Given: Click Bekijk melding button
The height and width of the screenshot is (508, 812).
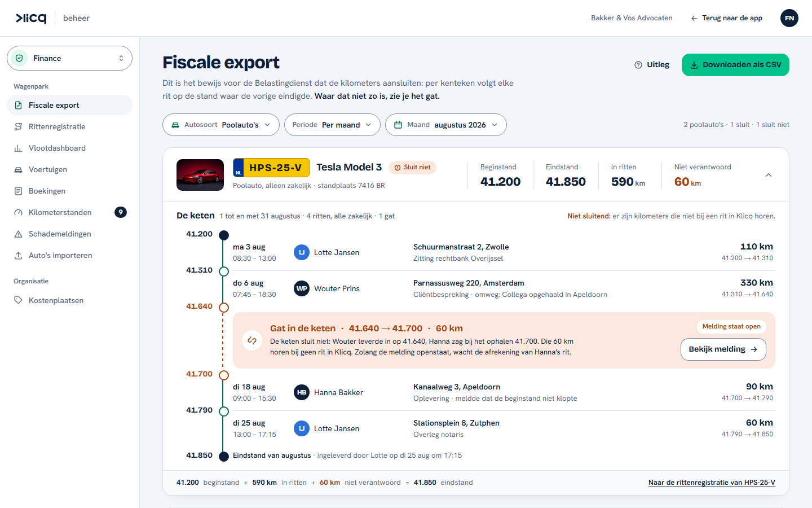Looking at the screenshot, I should point(723,349).
